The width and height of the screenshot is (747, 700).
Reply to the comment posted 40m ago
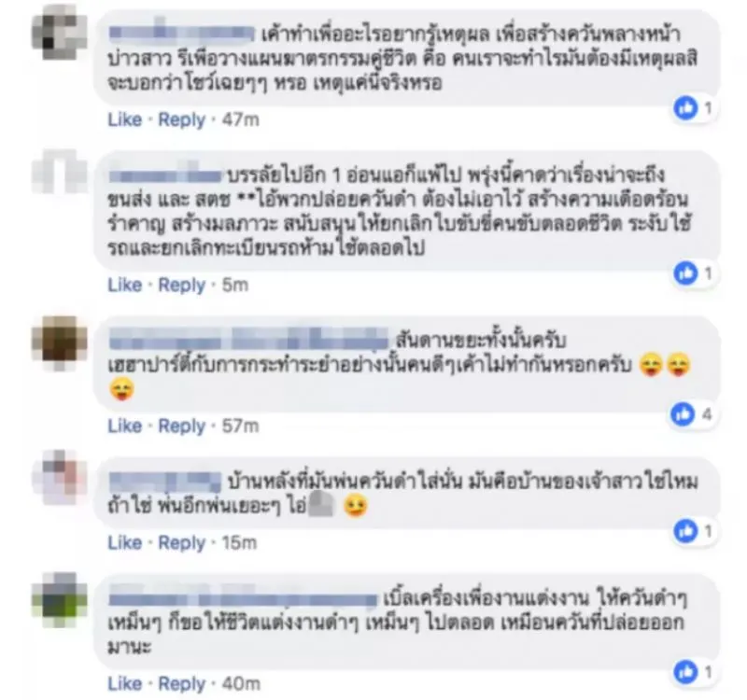point(181,684)
